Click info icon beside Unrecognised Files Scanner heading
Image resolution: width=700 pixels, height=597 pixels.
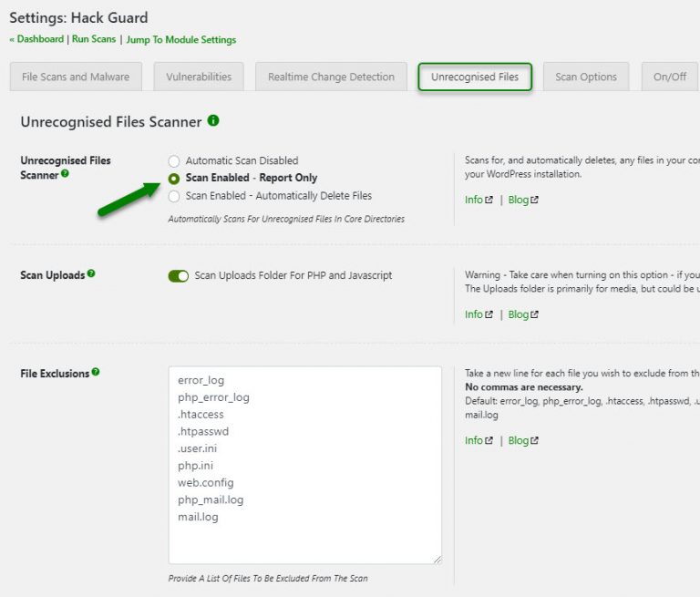click(213, 120)
